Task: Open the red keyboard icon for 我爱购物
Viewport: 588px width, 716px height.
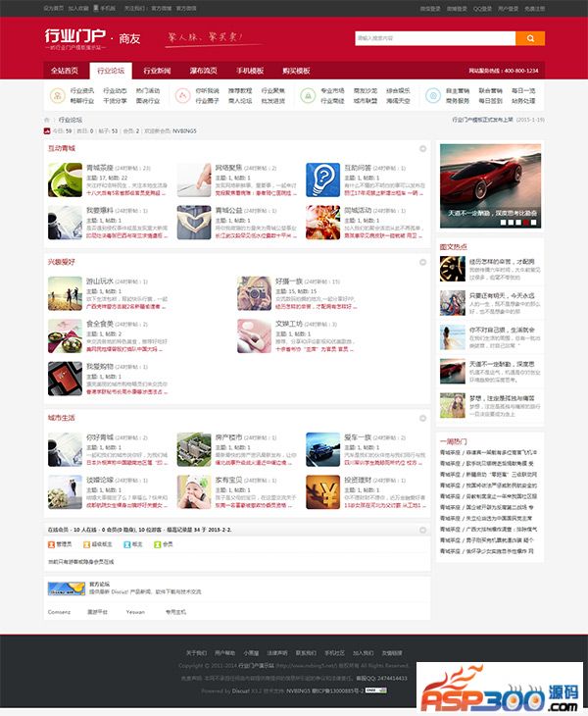Action: (x=65, y=379)
